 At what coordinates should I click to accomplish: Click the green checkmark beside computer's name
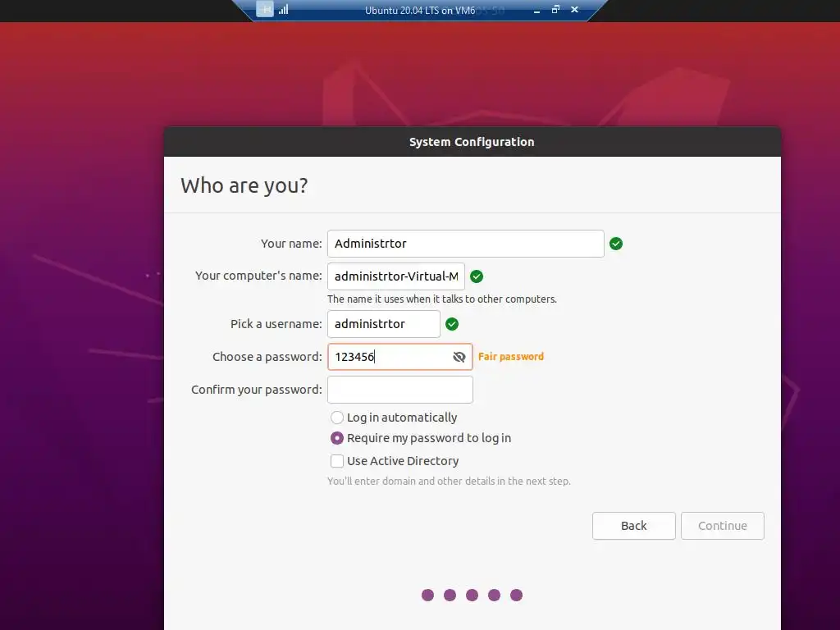[x=477, y=276]
